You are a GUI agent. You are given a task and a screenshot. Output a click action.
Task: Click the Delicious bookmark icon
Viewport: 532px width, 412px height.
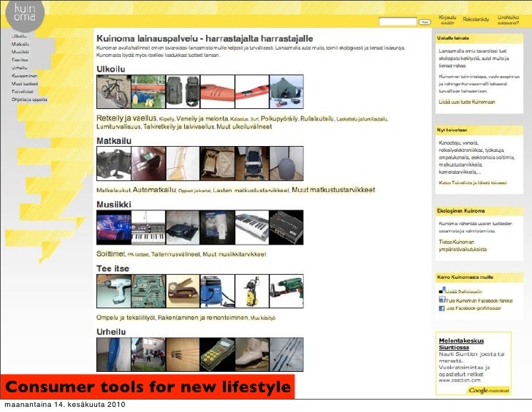(441, 291)
